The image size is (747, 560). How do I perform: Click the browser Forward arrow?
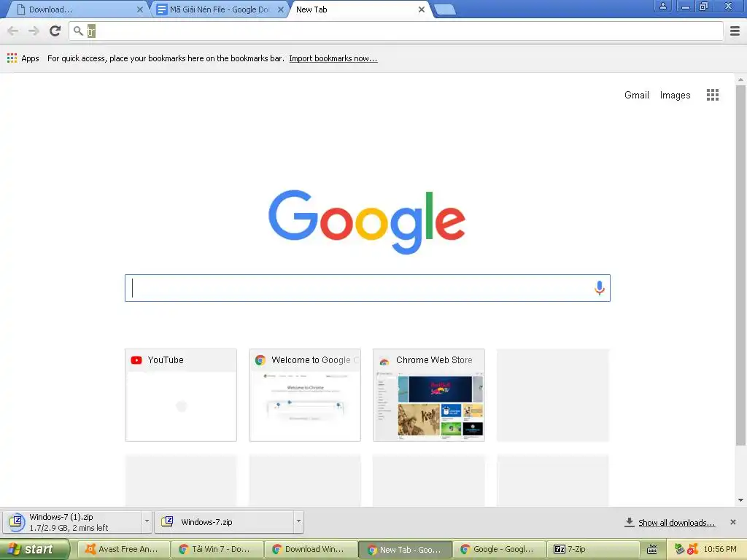pyautogui.click(x=34, y=31)
